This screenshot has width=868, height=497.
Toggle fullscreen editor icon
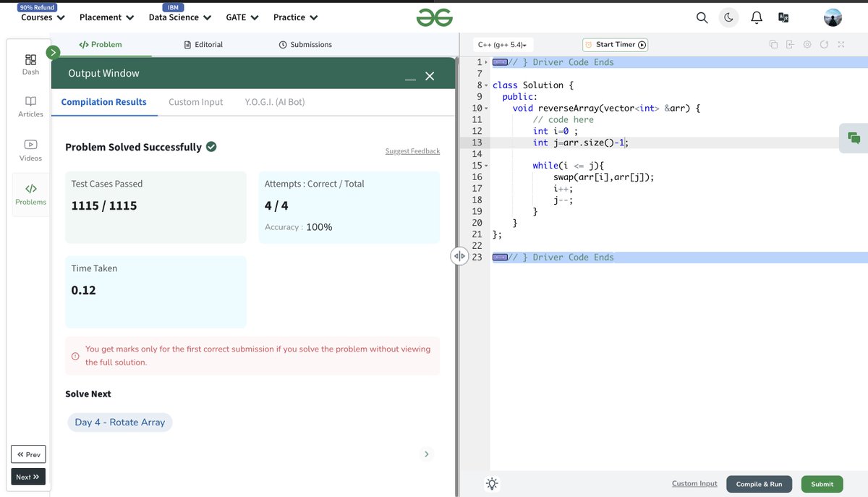[841, 45]
